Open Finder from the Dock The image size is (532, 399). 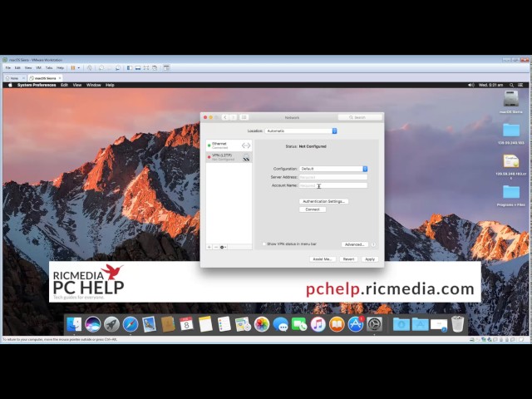[74, 324]
